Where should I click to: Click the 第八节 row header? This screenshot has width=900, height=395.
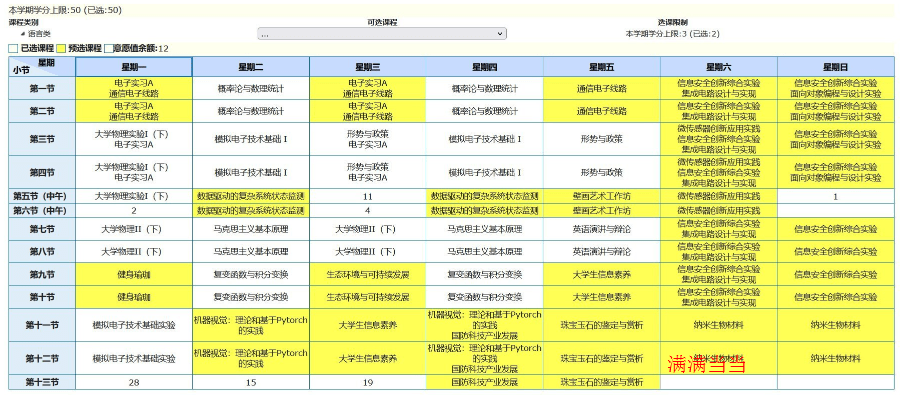coord(42,251)
